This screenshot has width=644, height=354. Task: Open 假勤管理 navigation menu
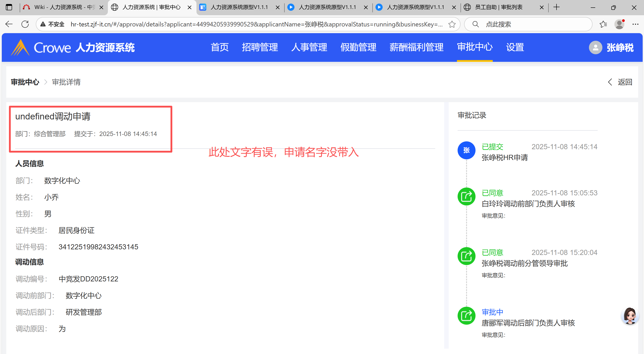[x=358, y=47]
